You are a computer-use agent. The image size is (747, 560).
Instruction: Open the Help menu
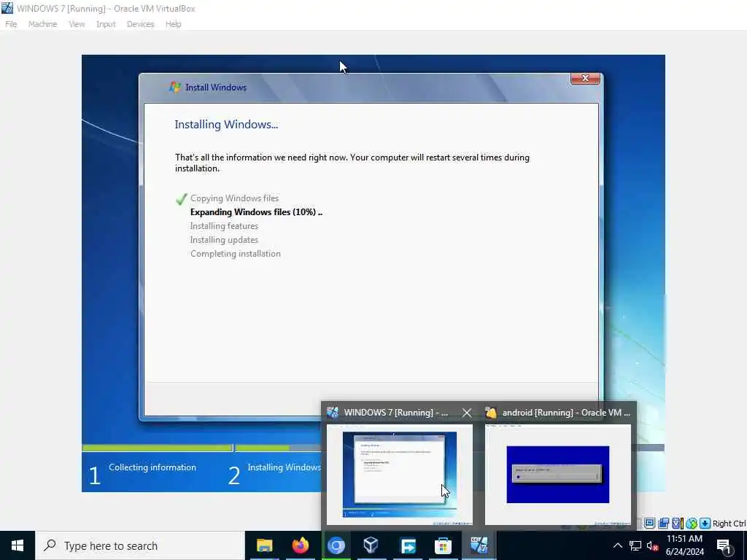click(174, 24)
